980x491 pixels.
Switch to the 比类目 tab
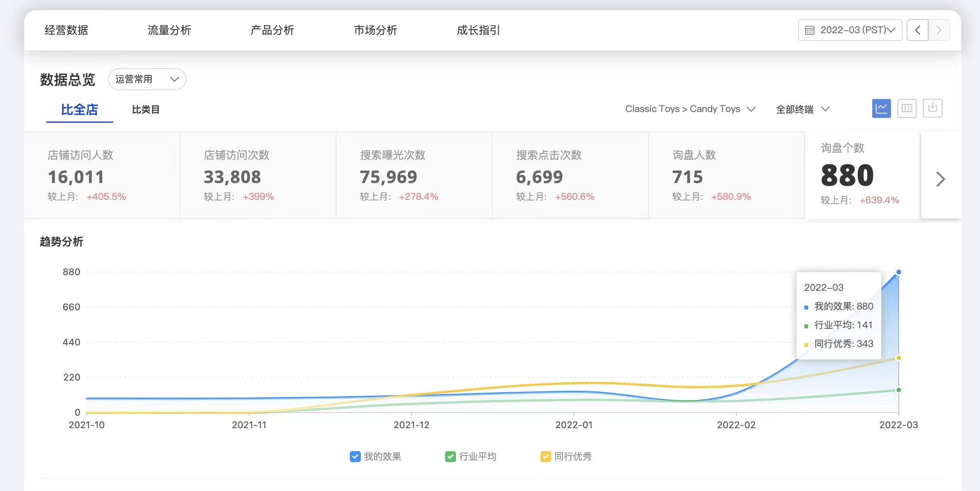145,110
